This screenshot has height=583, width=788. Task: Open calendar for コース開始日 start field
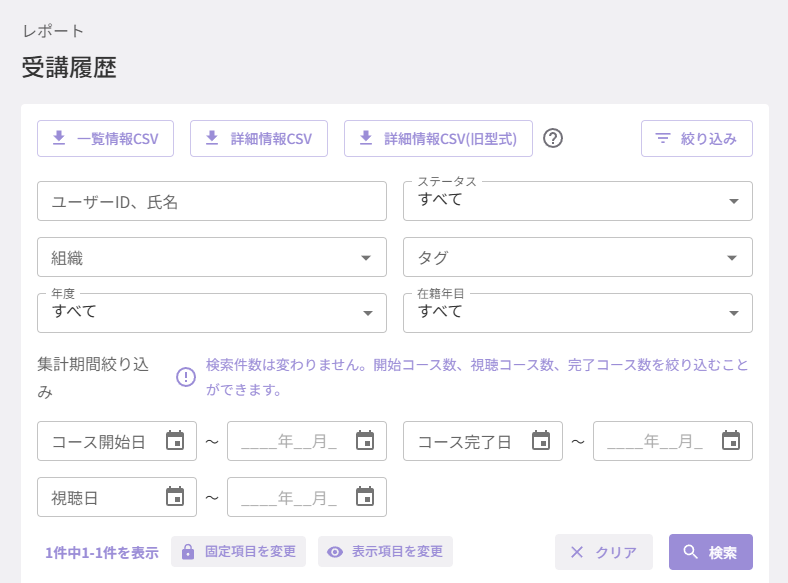click(175, 440)
